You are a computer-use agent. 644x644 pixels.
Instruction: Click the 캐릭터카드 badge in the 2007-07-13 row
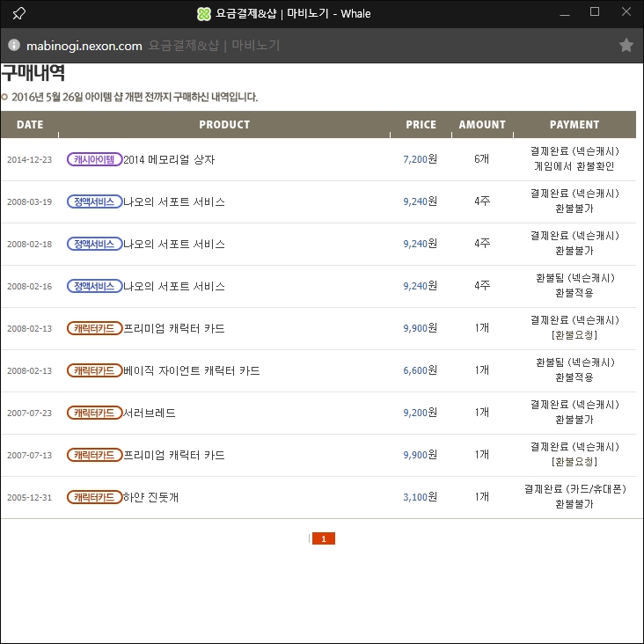click(94, 455)
